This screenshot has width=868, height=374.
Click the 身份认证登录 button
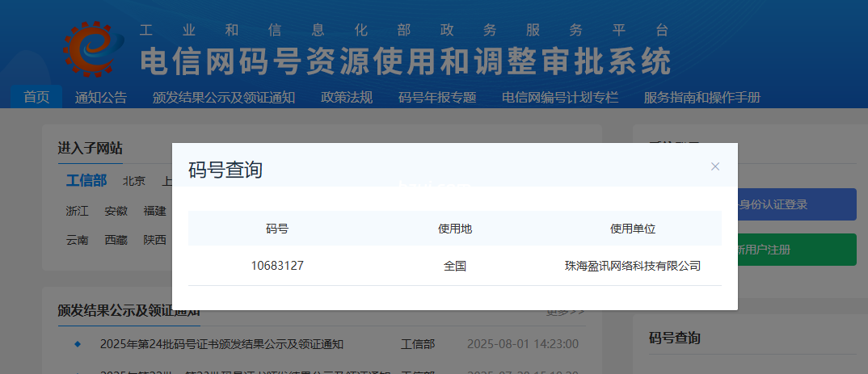(797, 204)
